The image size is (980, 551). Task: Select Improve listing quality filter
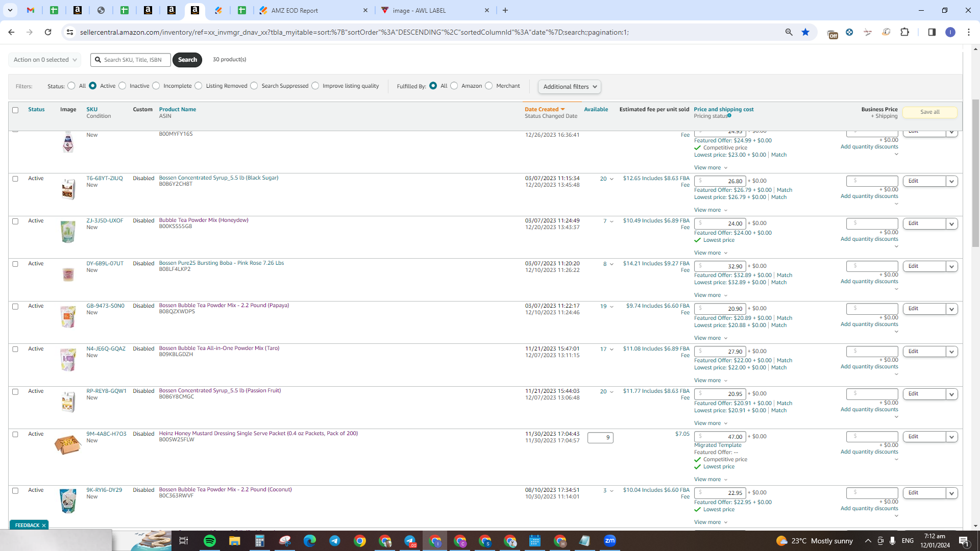click(x=315, y=86)
